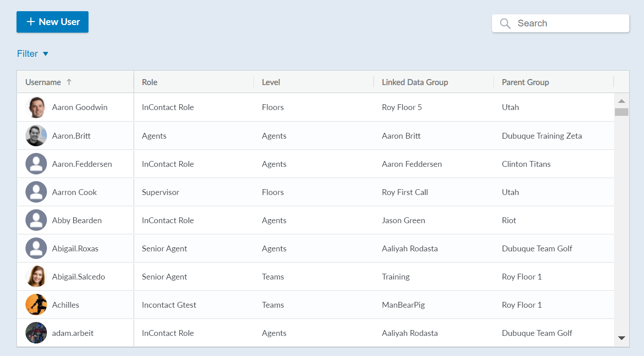Click Aaron Britt linked data group cell

401,136
